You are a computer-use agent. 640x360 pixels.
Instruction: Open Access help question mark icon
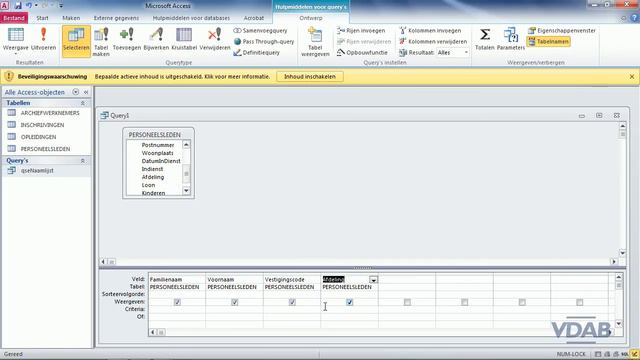pyautogui.click(x=634, y=18)
